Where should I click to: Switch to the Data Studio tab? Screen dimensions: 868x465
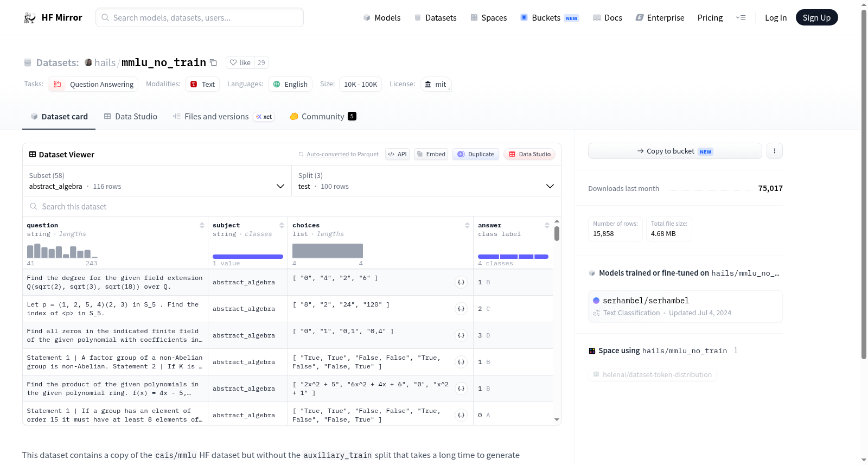[x=131, y=117]
